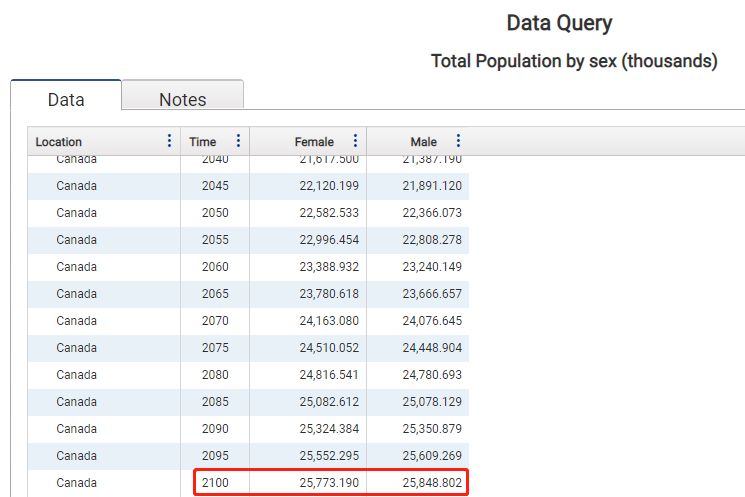Image resolution: width=745 pixels, height=497 pixels.
Task: Click Canada in the 2045 row
Action: (76, 186)
